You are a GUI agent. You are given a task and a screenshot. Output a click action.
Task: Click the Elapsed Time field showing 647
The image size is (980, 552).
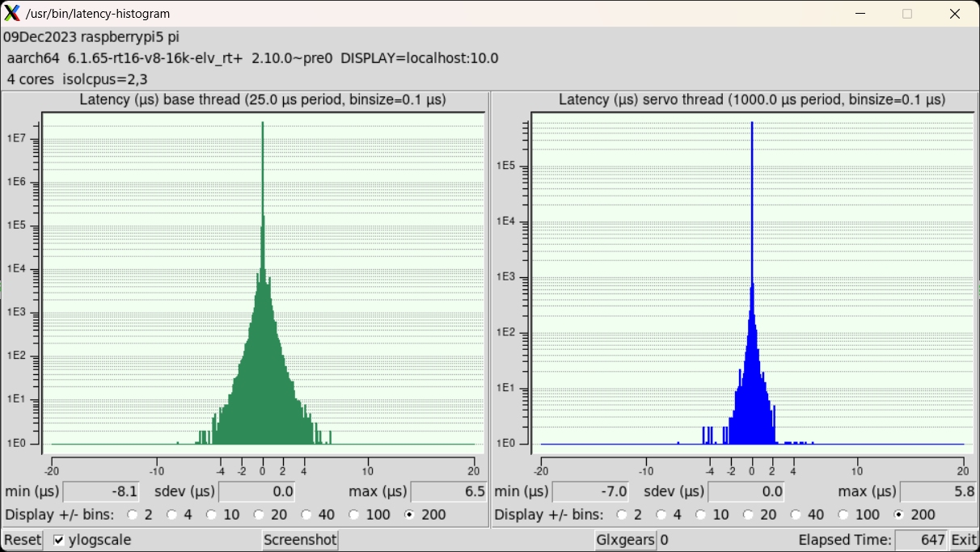point(921,540)
